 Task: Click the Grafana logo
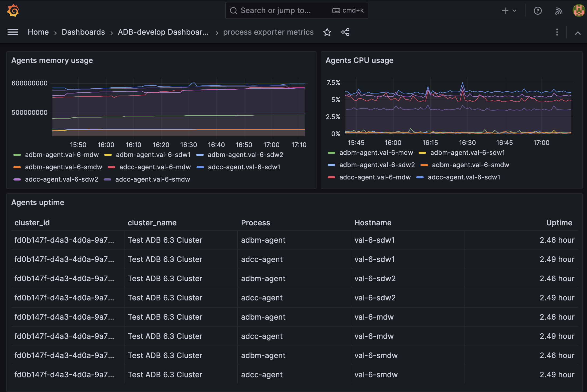click(x=13, y=10)
